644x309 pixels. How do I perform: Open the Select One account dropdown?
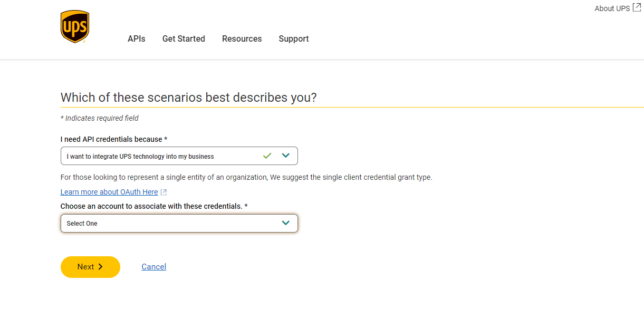click(179, 223)
